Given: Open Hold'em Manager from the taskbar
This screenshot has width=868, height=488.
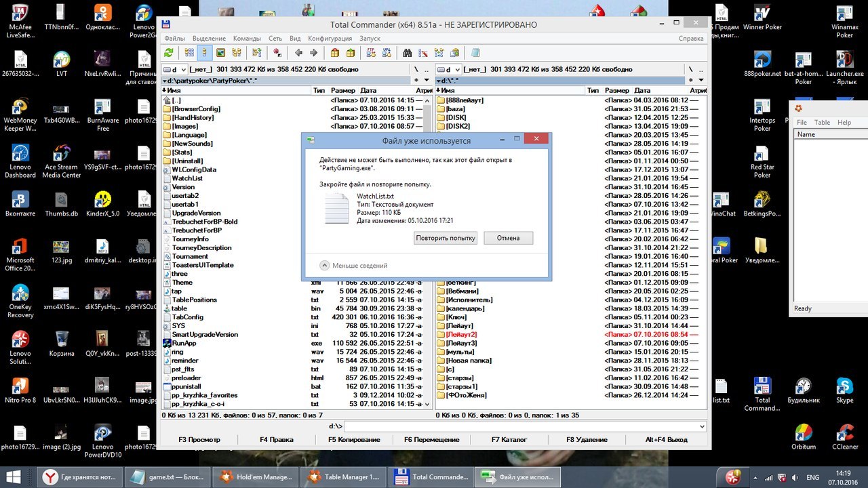Looking at the screenshot, I should click(x=257, y=476).
